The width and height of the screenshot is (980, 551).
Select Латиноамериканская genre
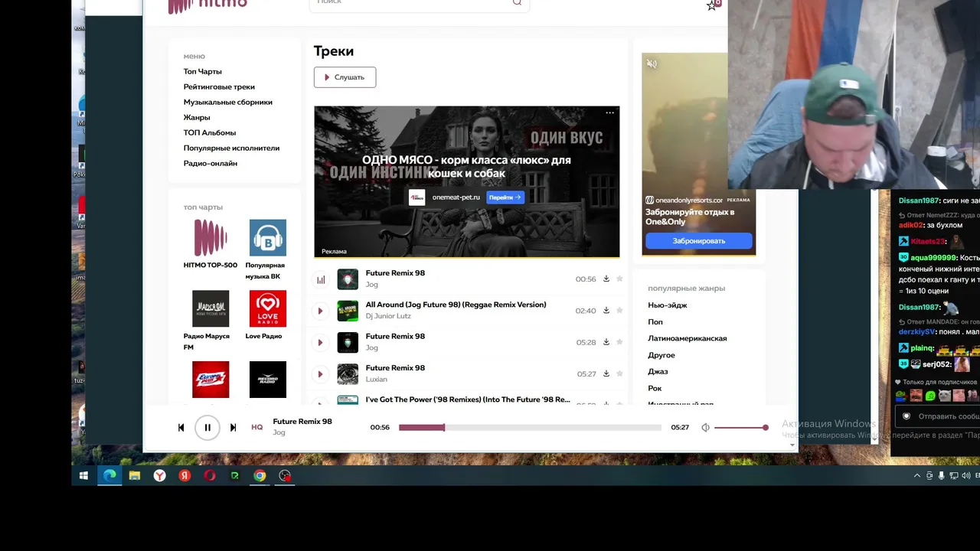click(688, 338)
